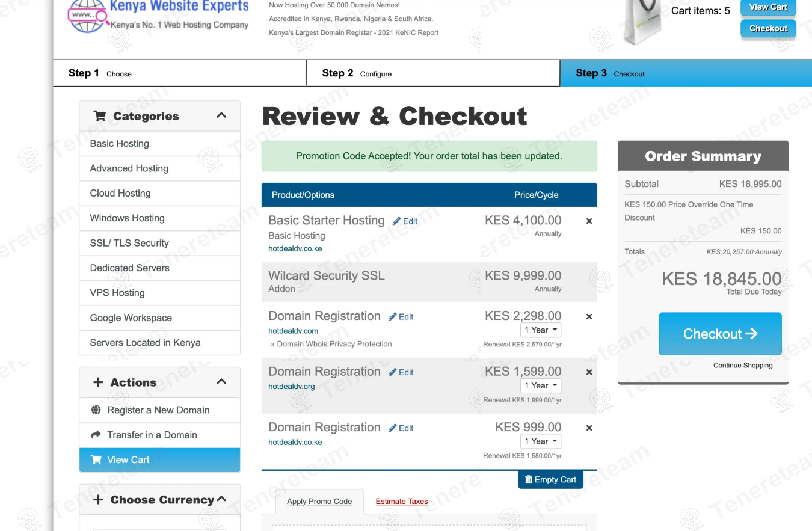The height and width of the screenshot is (531, 812).
Task: Click hotdealdv.org domain name text
Action: (x=291, y=387)
